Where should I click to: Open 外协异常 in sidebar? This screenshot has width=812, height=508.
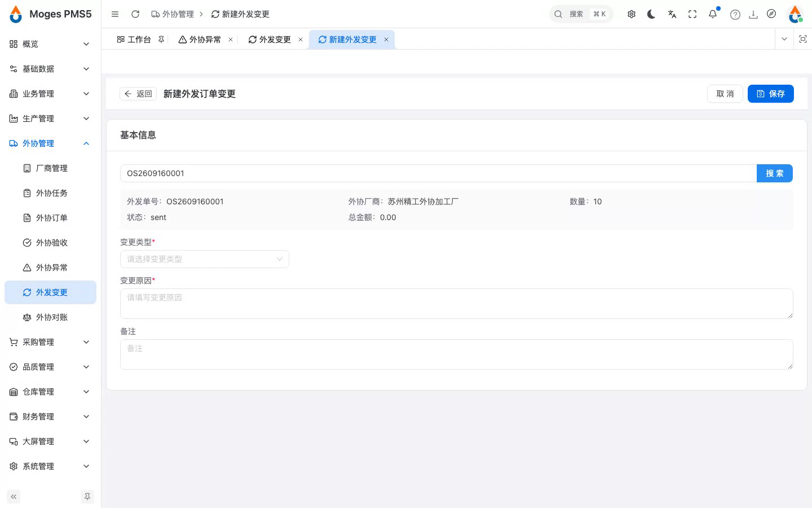point(50,268)
